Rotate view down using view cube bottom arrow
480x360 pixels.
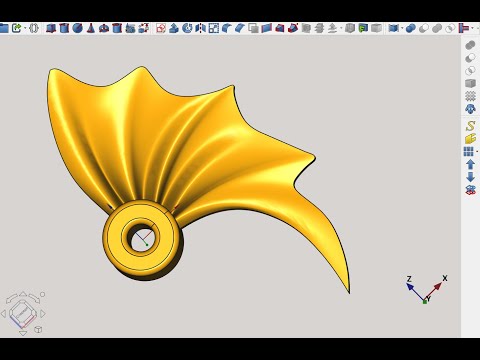[x=23, y=333]
